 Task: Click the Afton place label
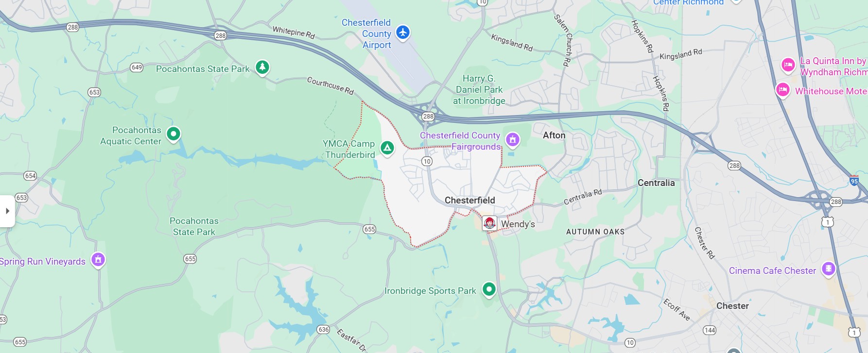point(554,135)
